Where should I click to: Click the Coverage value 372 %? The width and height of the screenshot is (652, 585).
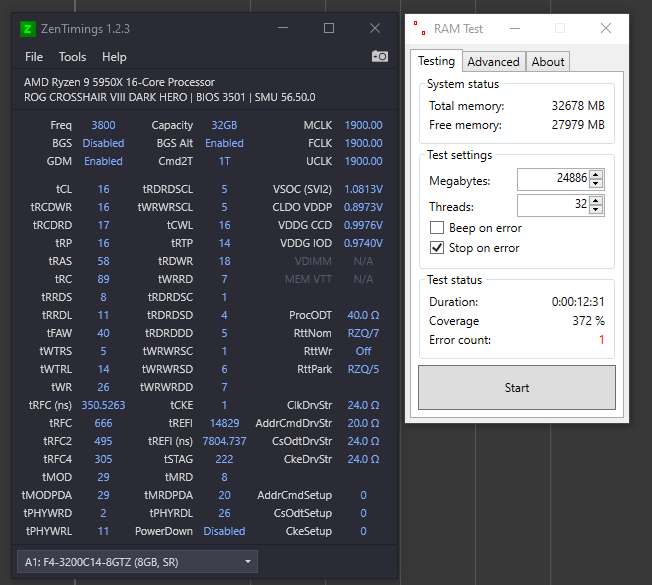tap(588, 321)
